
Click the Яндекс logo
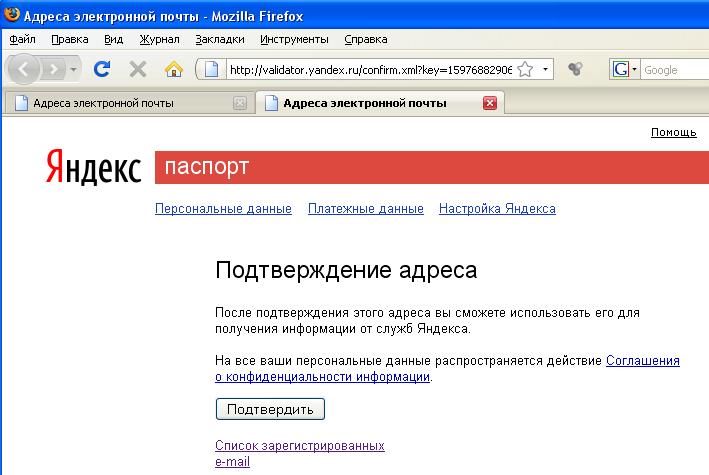point(94,167)
